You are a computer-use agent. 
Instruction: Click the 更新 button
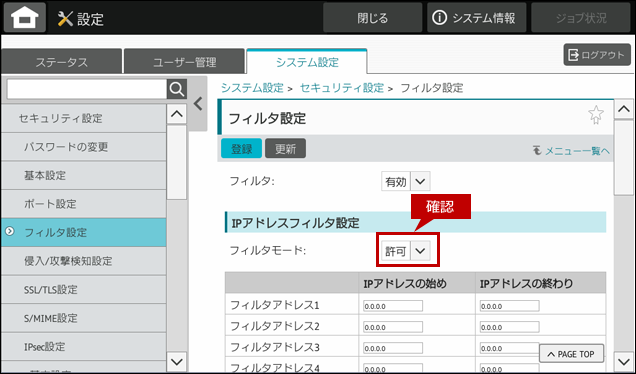(286, 148)
